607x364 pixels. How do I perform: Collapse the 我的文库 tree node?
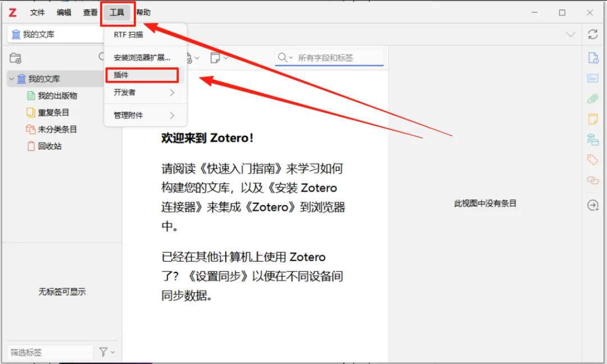[11, 79]
